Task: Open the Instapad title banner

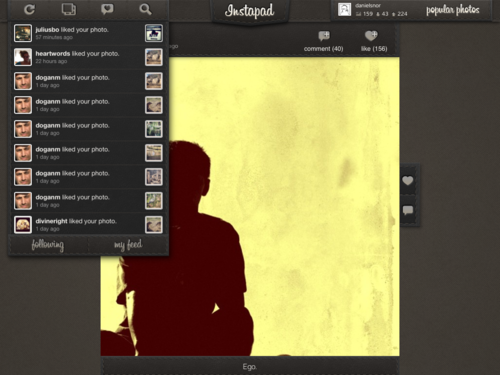Action: click(x=249, y=11)
